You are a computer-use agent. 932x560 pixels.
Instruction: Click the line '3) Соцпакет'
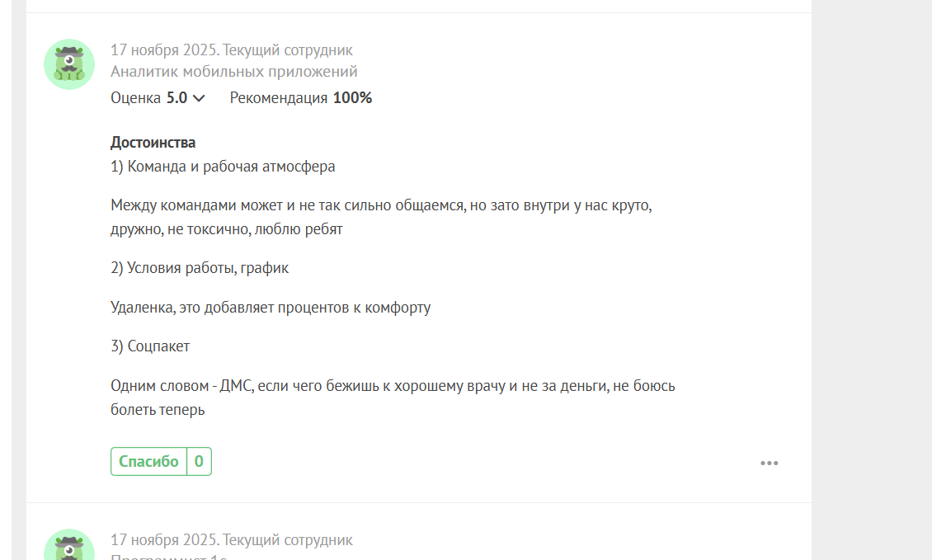point(150,346)
